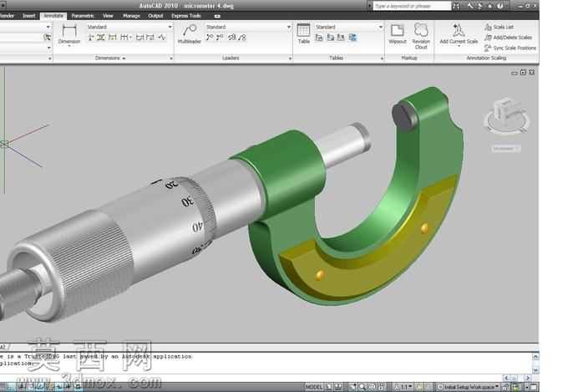Image resolution: width=588 pixels, height=392 pixels.
Task: Click the add leader icon in Leaders panel
Action: click(x=210, y=37)
